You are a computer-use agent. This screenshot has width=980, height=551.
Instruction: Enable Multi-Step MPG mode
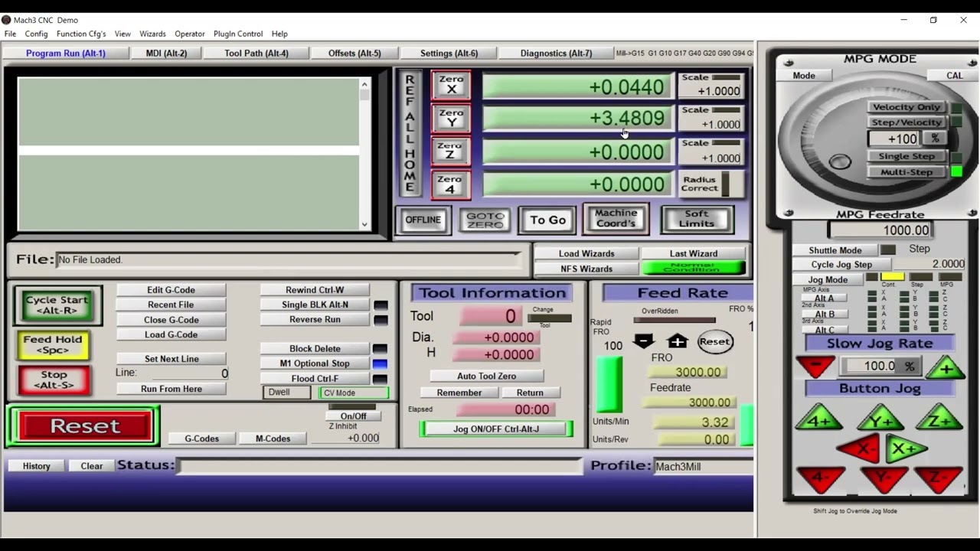[906, 172]
